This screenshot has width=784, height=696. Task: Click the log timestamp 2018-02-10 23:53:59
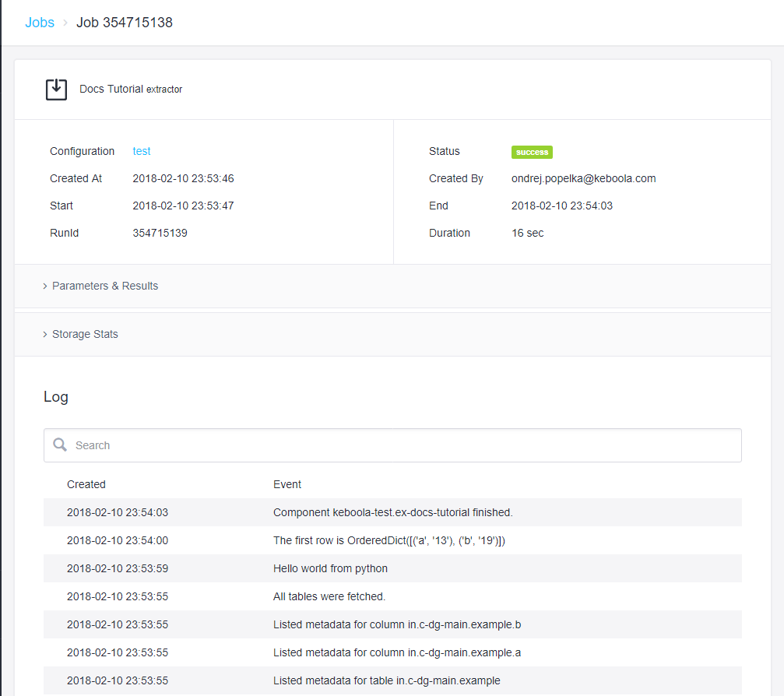pos(118,568)
